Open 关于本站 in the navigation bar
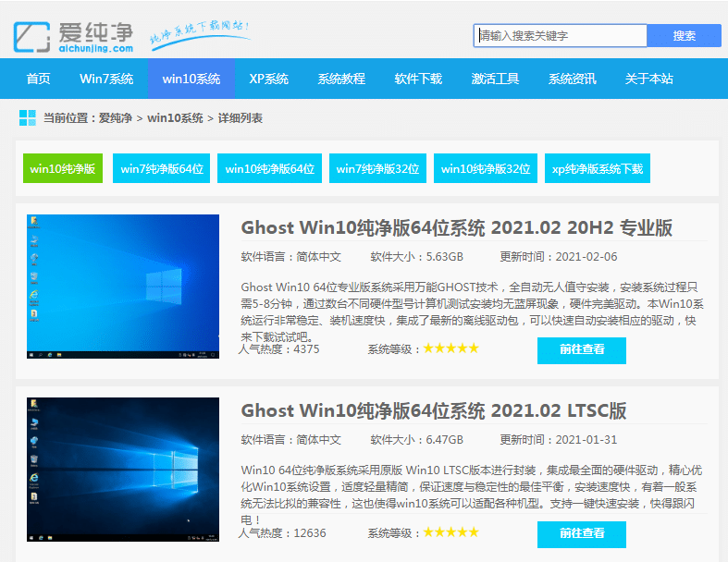This screenshot has height=562, width=728. tap(648, 79)
